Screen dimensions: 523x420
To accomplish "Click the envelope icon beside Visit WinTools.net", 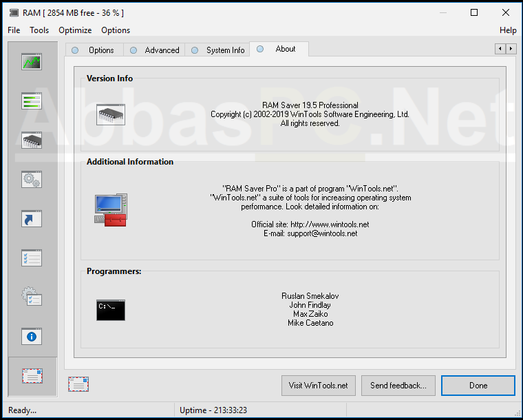I will point(78,384).
